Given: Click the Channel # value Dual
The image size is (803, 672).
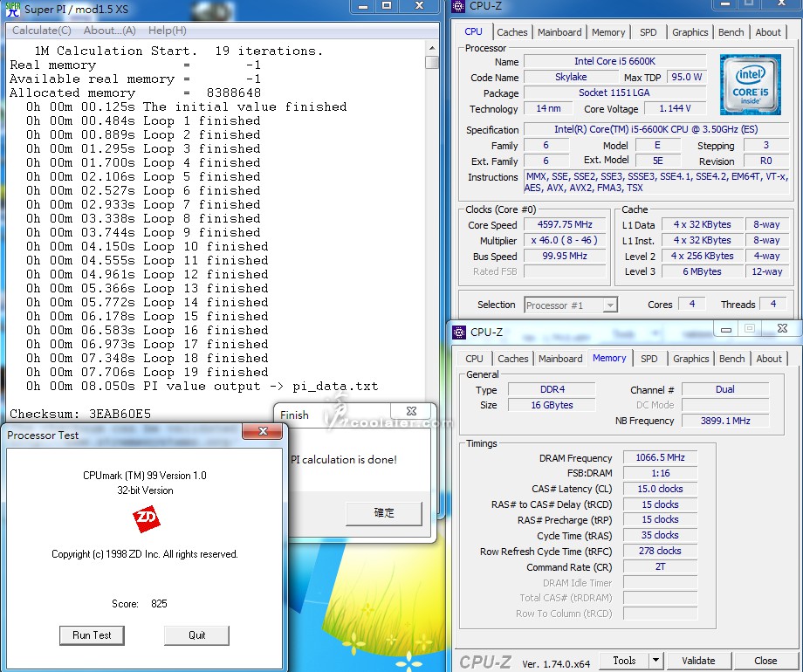Looking at the screenshot, I should 725,389.
